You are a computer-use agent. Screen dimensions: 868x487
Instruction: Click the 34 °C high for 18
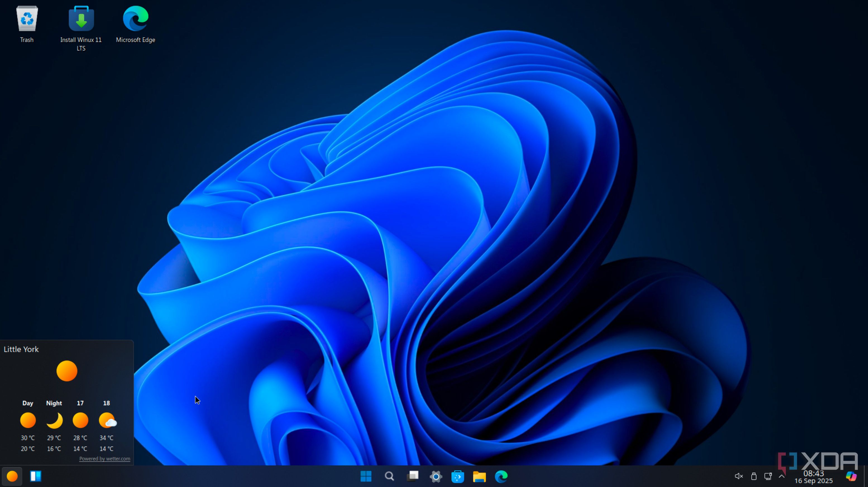[106, 438]
